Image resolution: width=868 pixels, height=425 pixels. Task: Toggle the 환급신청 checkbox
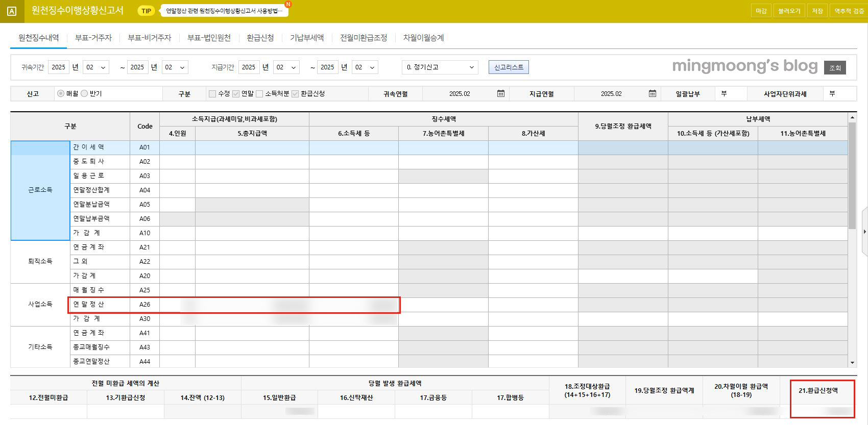click(x=295, y=94)
